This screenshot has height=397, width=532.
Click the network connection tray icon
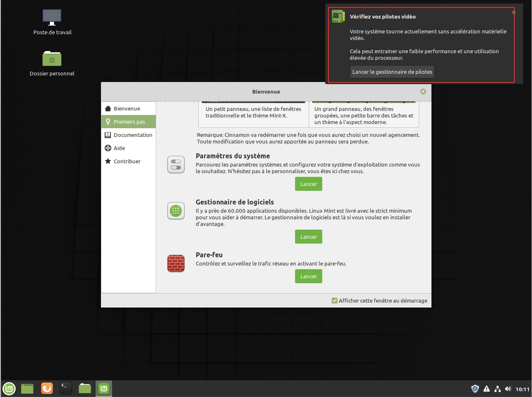(497, 389)
